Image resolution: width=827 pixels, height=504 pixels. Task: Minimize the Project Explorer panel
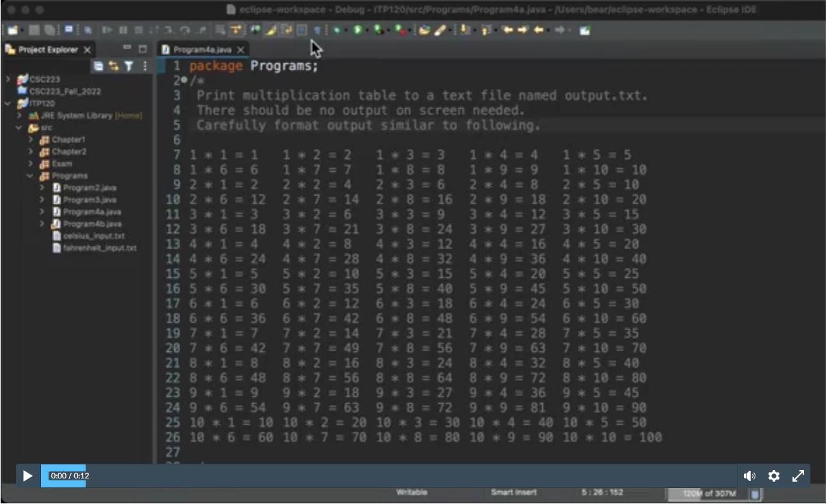[127, 49]
